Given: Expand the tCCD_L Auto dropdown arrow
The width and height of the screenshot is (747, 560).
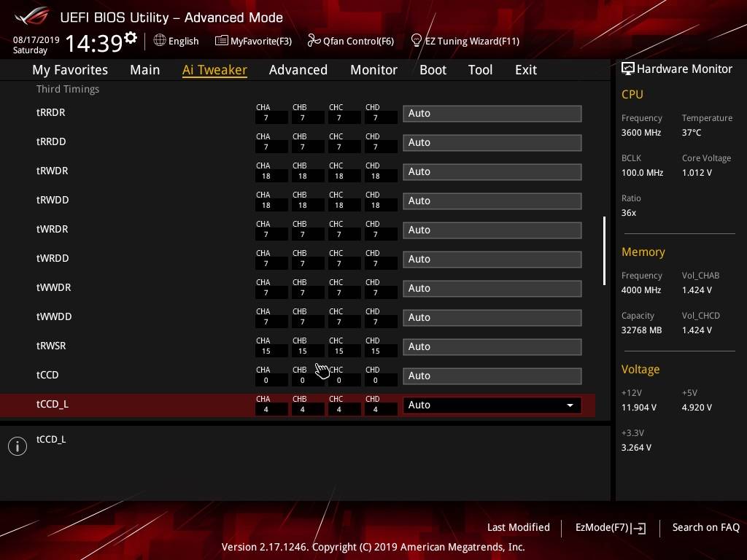Looking at the screenshot, I should 570,405.
